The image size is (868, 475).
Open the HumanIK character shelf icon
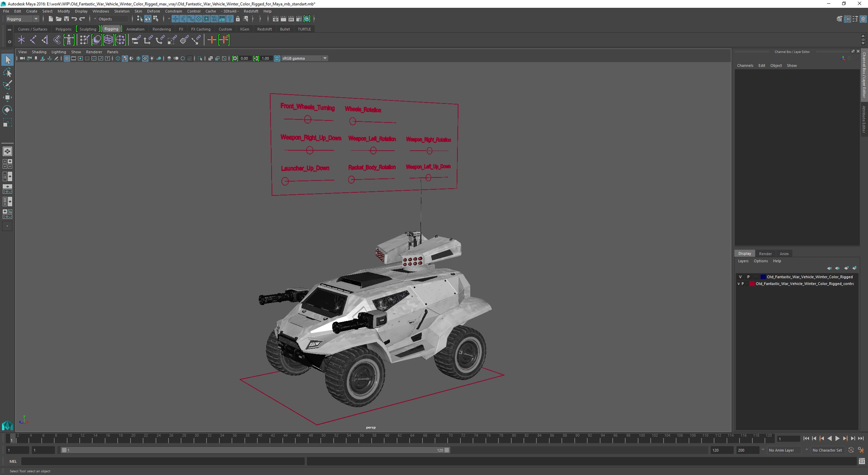pos(69,40)
